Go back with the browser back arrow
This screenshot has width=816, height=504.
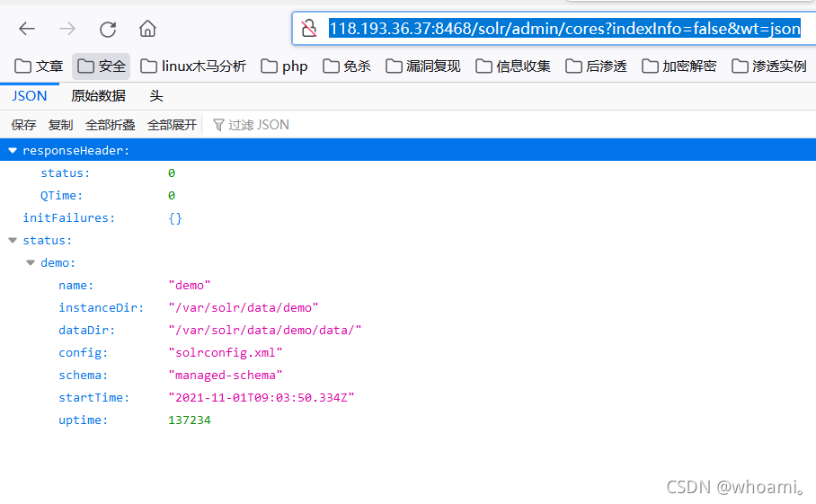click(27, 29)
